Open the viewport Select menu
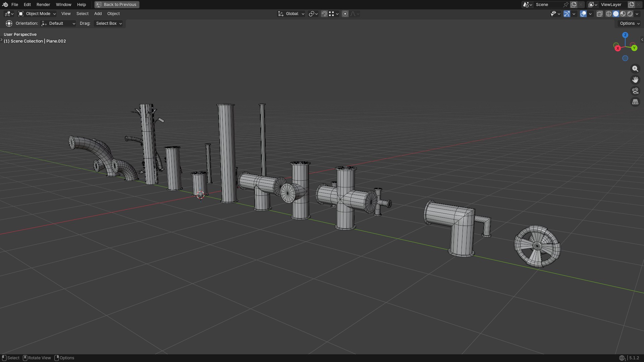 tap(83, 14)
